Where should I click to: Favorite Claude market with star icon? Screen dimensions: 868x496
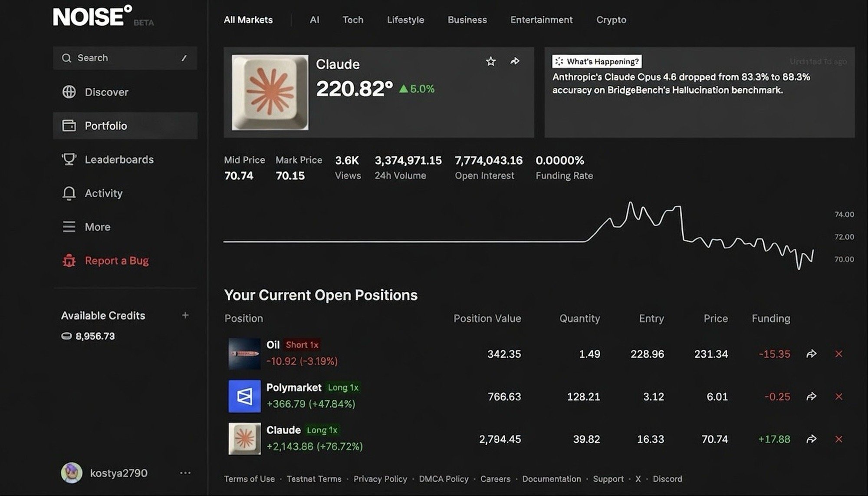[490, 62]
